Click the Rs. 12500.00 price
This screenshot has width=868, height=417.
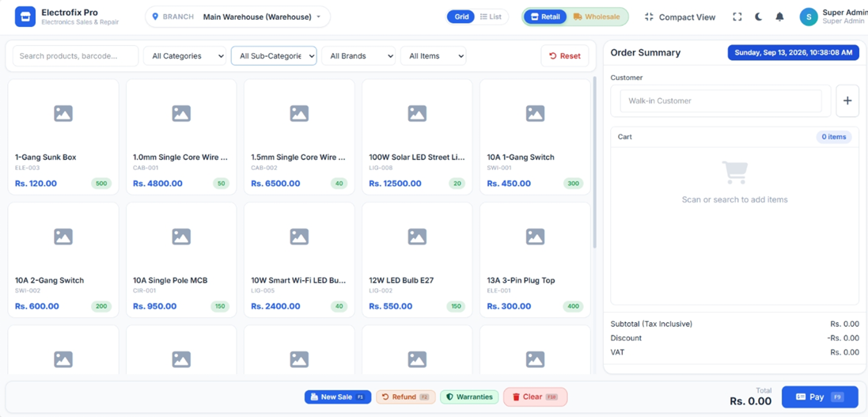pyautogui.click(x=396, y=184)
